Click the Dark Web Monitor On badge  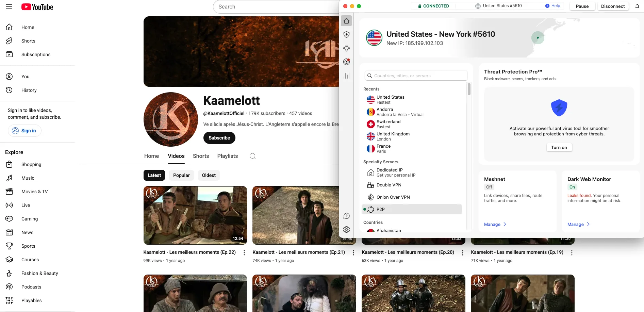tap(572, 187)
